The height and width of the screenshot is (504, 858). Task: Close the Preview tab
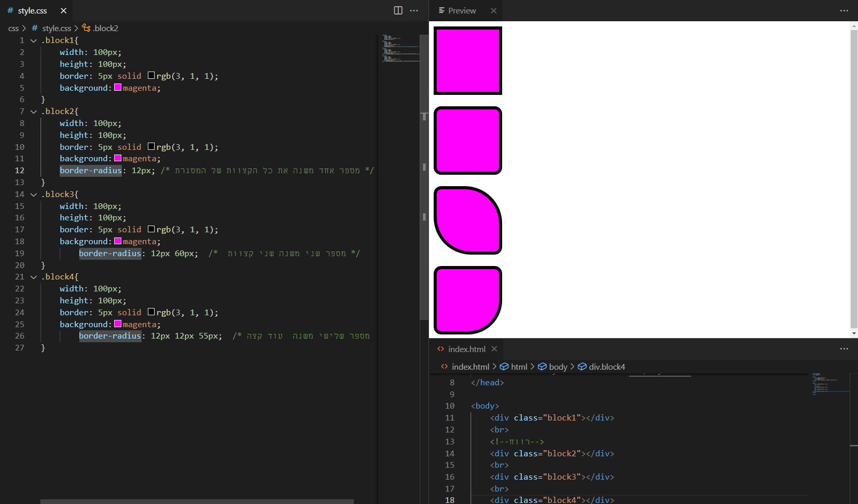click(493, 10)
